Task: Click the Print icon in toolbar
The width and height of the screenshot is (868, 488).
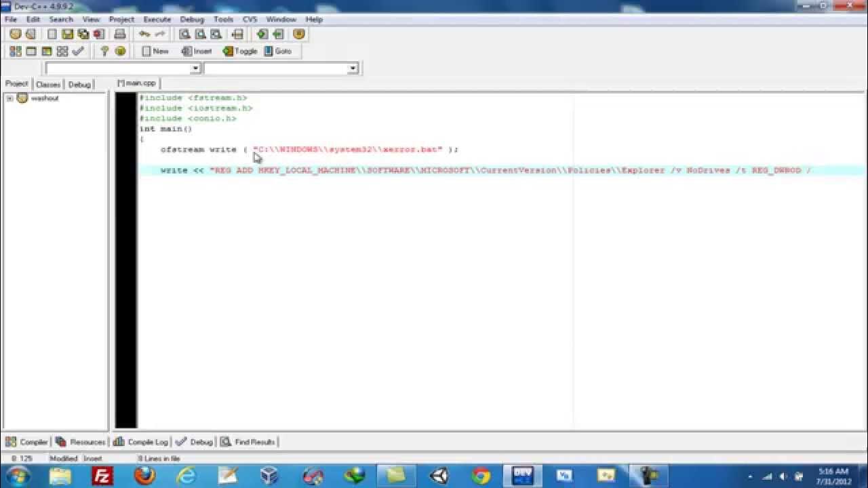Action: (x=120, y=34)
